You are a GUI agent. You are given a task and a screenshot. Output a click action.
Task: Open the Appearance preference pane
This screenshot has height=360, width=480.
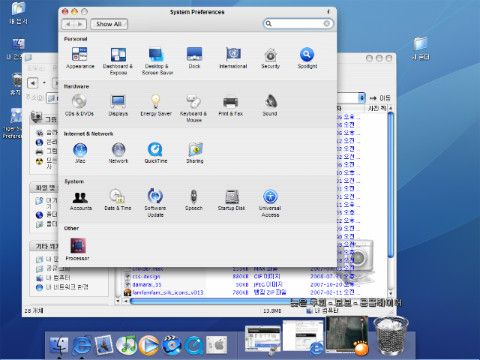[x=80, y=57]
